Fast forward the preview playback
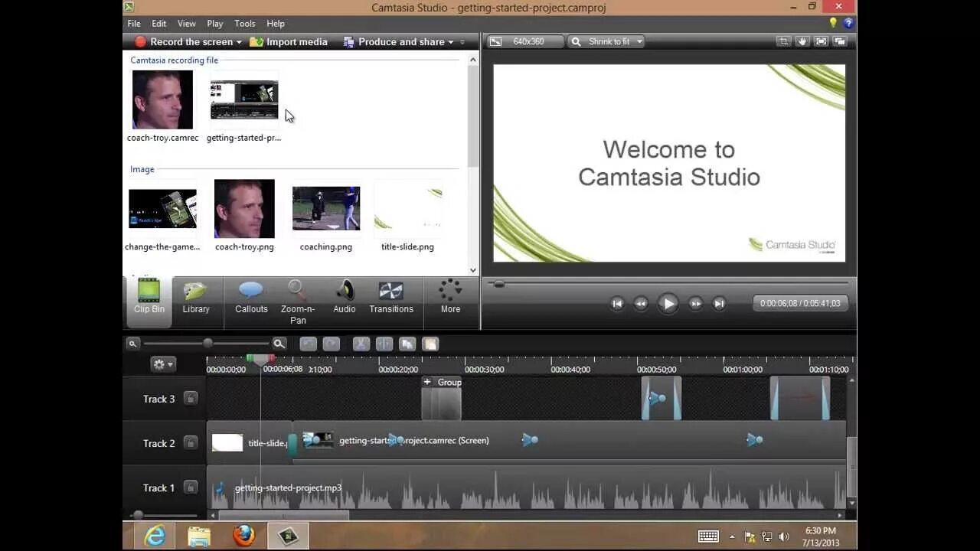The height and width of the screenshot is (551, 980). (x=695, y=304)
